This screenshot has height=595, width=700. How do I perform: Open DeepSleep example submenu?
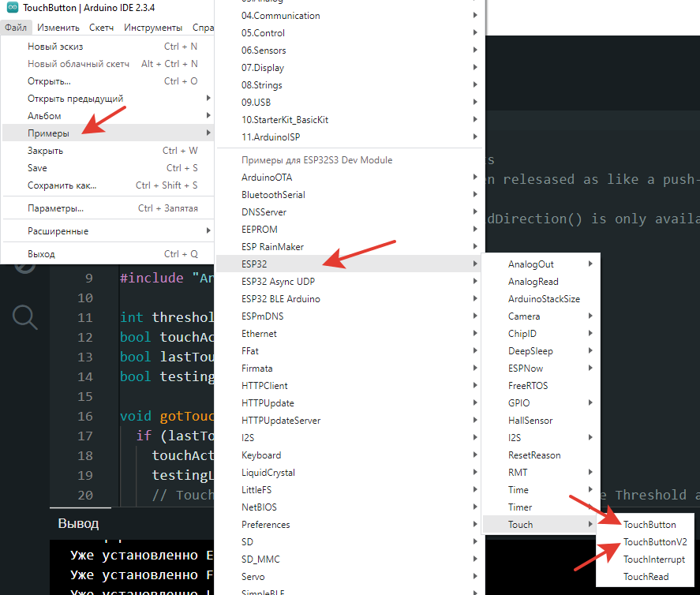(x=541, y=351)
